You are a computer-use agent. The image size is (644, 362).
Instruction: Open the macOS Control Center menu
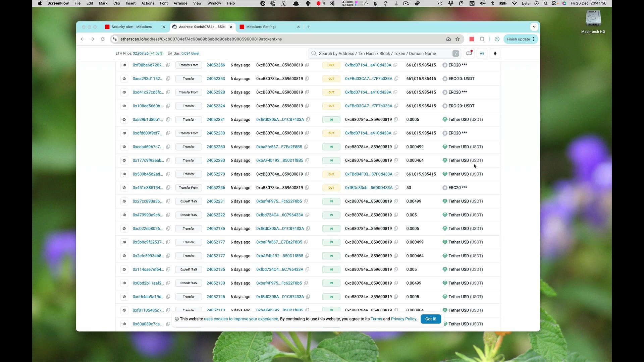pos(554,3)
